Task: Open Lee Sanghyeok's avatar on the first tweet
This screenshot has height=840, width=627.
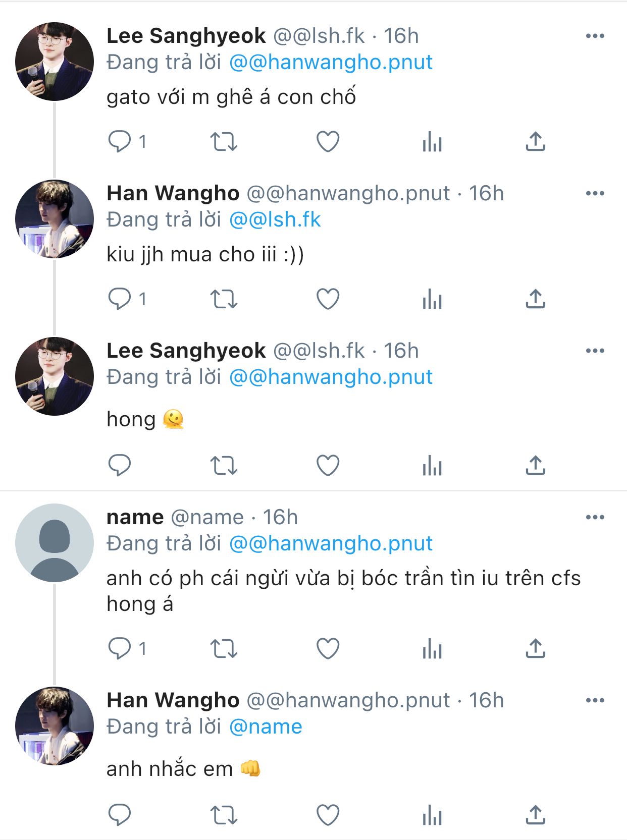Action: (x=55, y=62)
